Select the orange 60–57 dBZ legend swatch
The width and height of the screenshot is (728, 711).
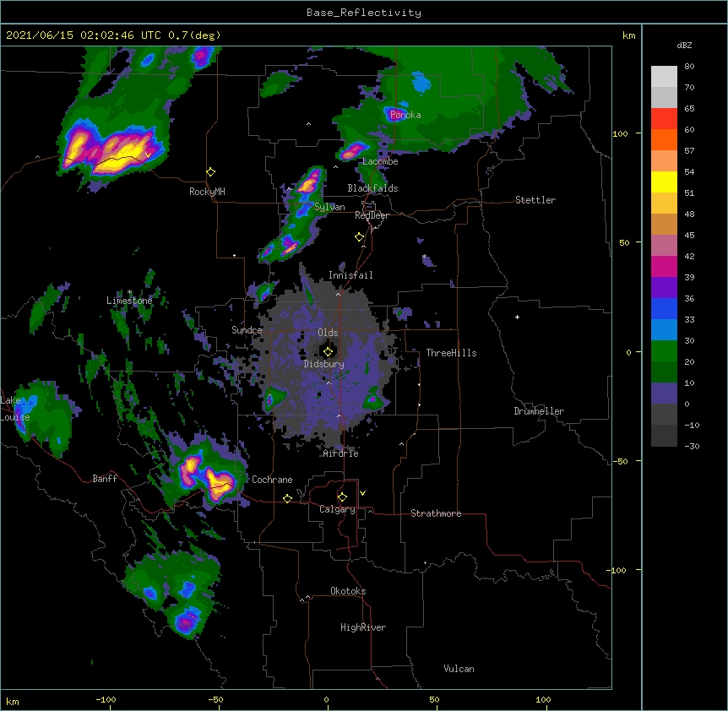664,139
